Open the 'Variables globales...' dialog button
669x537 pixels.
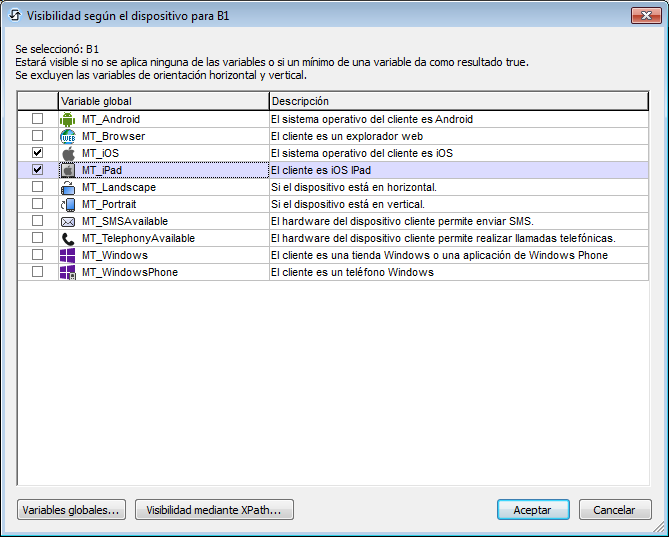point(71,510)
